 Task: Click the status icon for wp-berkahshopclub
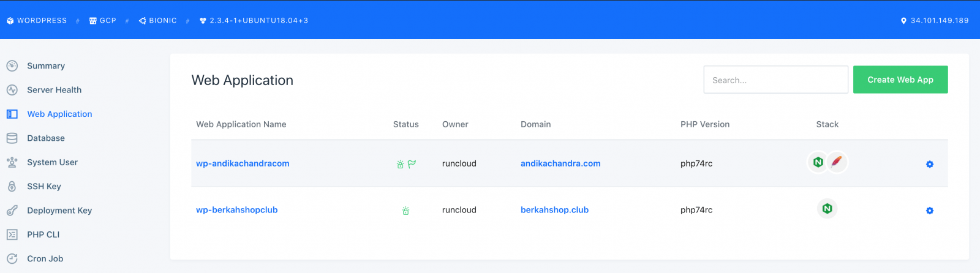tap(405, 211)
